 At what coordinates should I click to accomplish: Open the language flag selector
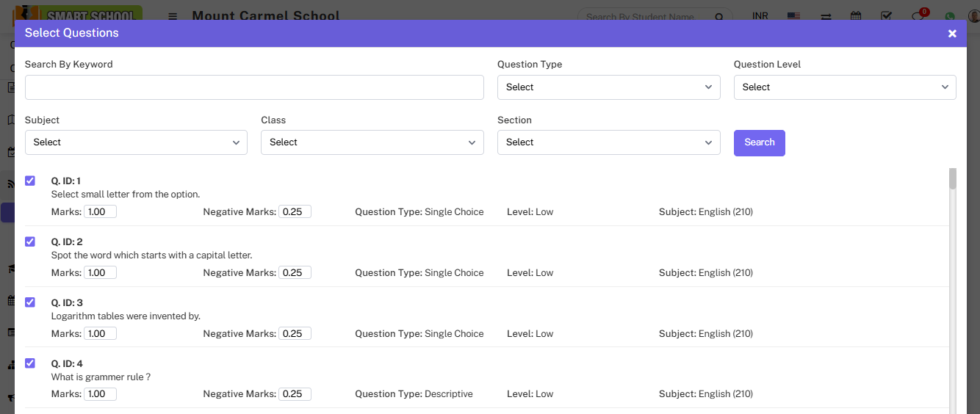[x=793, y=16]
